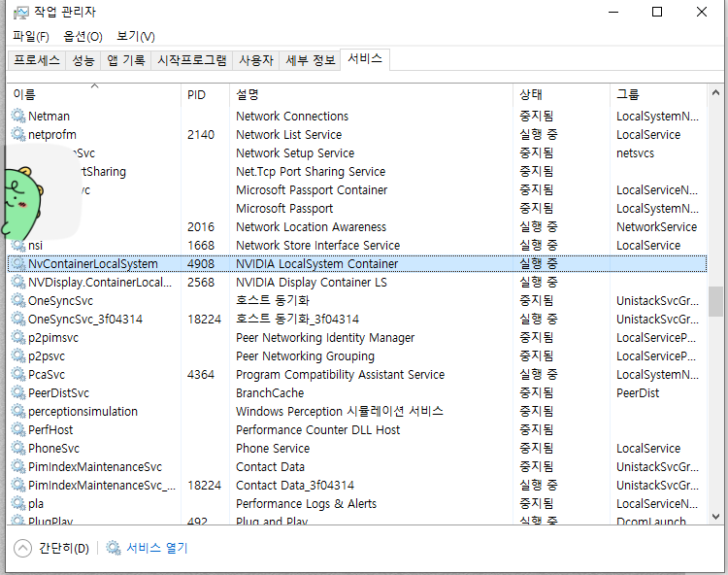Click the vertical scrollbar thumb
728x575 pixels.
(715, 301)
